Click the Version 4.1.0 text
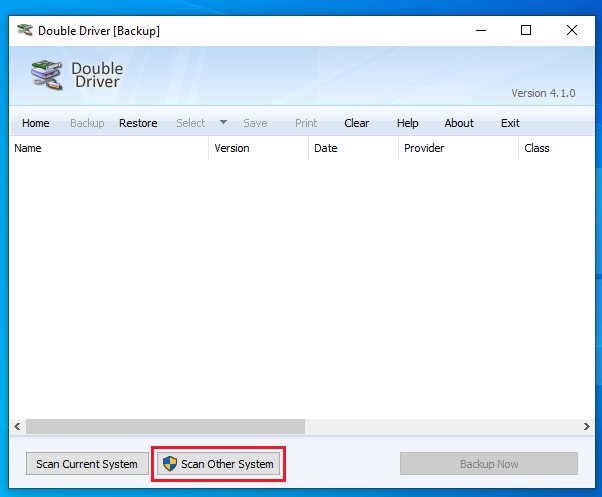The image size is (602, 497). [x=543, y=93]
